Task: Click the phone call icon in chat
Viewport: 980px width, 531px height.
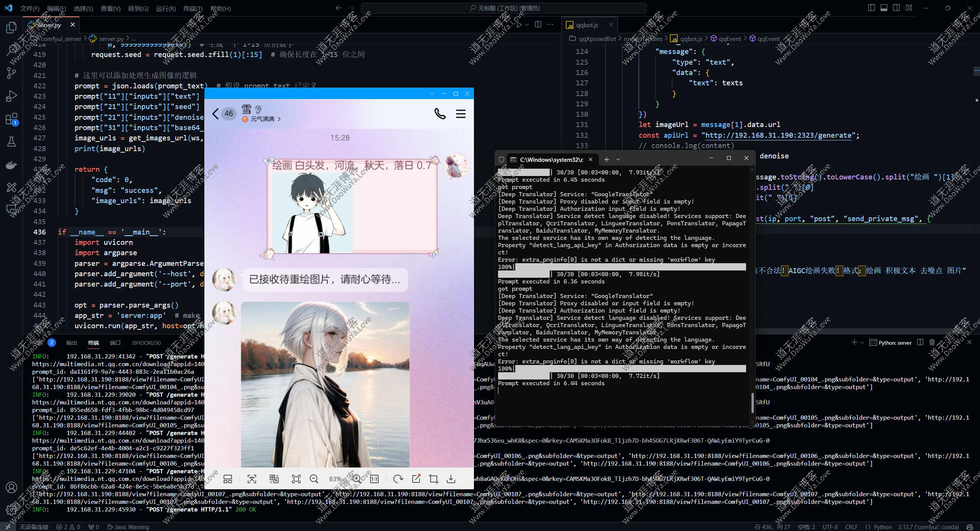Action: [x=440, y=114]
